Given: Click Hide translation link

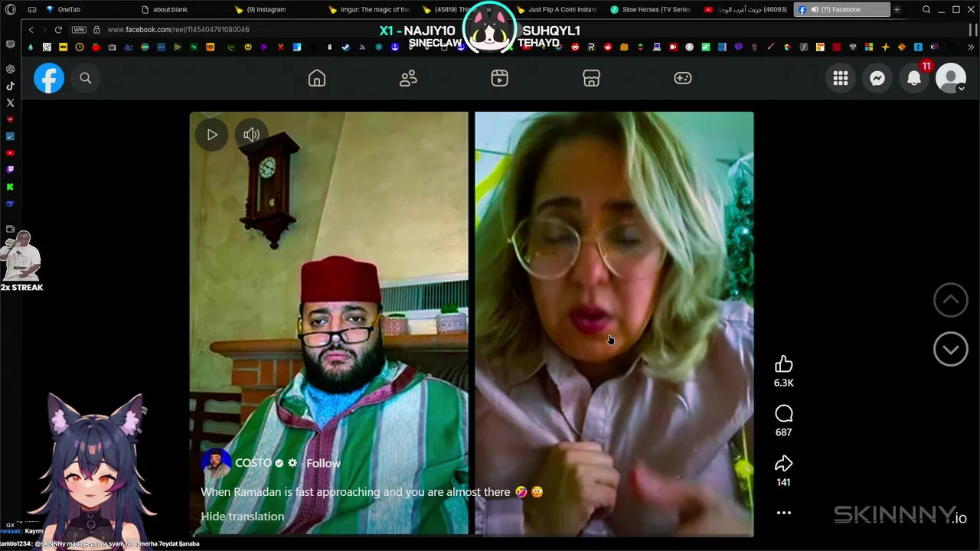Looking at the screenshot, I should coord(242,517).
